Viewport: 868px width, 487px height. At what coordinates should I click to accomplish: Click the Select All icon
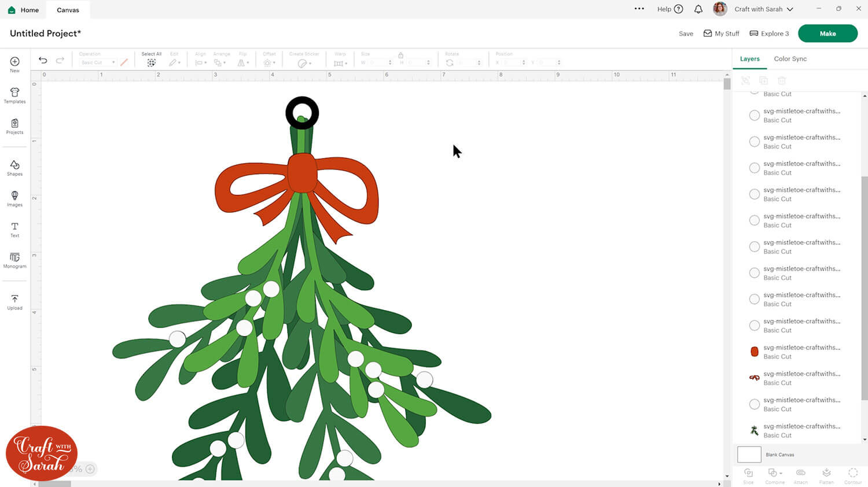pyautogui.click(x=151, y=62)
